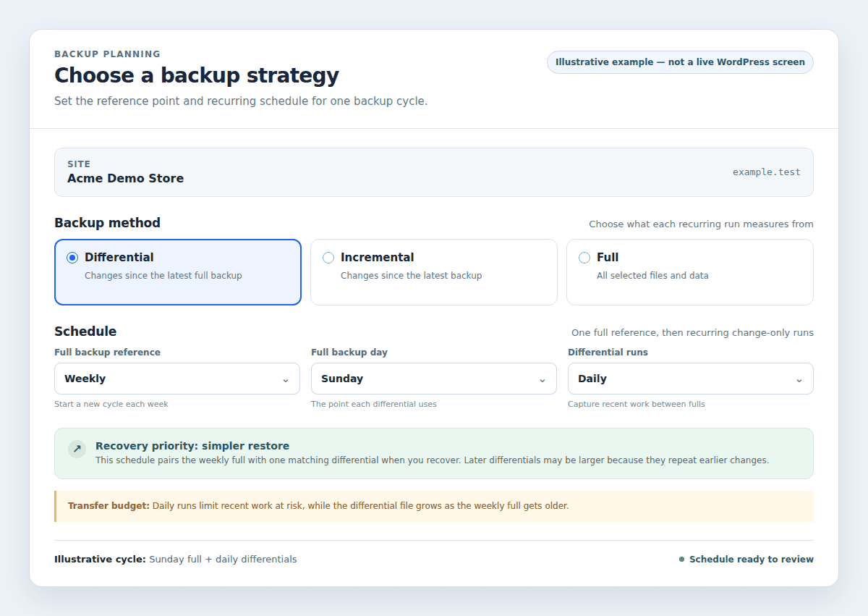The height and width of the screenshot is (616, 868).
Task: Select the Incremental backup method radio
Action: (328, 258)
